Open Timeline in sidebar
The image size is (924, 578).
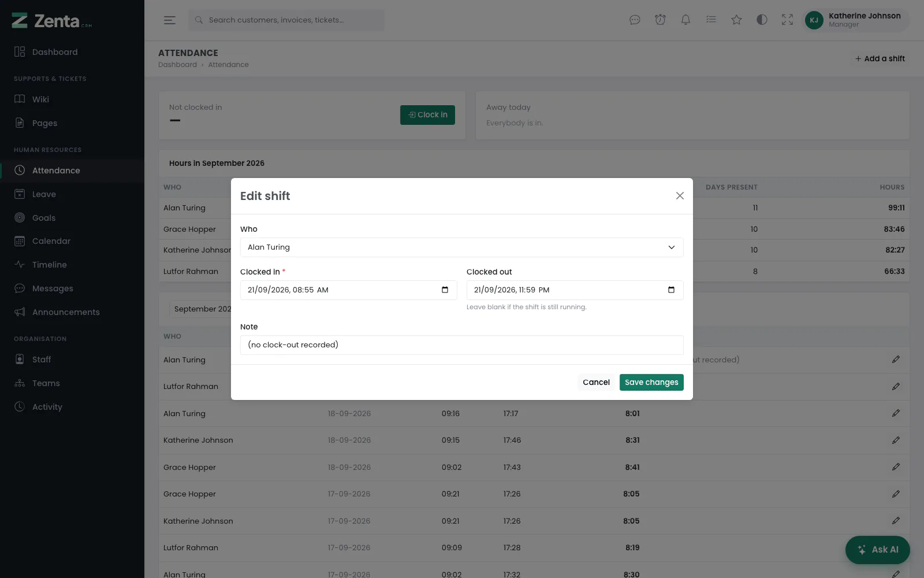coord(72,265)
